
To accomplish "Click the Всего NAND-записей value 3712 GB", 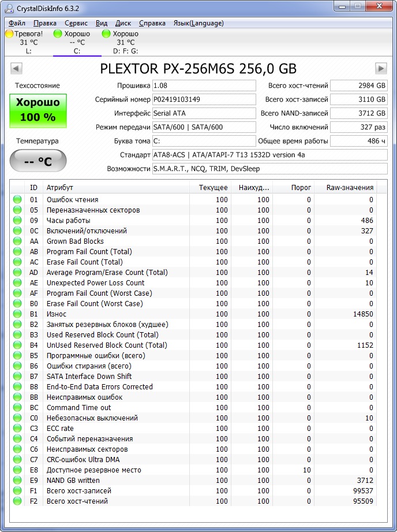I will tap(359, 113).
